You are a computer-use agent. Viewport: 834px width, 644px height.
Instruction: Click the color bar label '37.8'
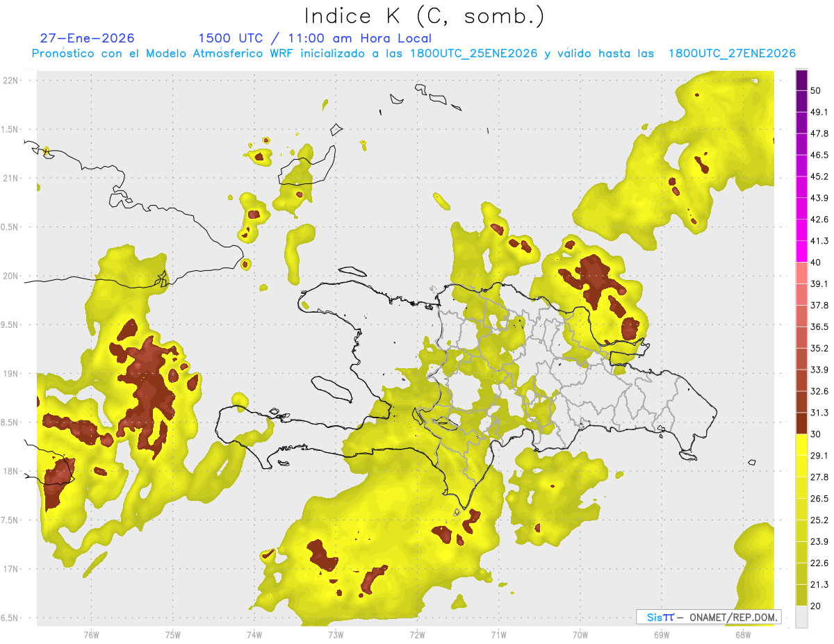pos(819,306)
